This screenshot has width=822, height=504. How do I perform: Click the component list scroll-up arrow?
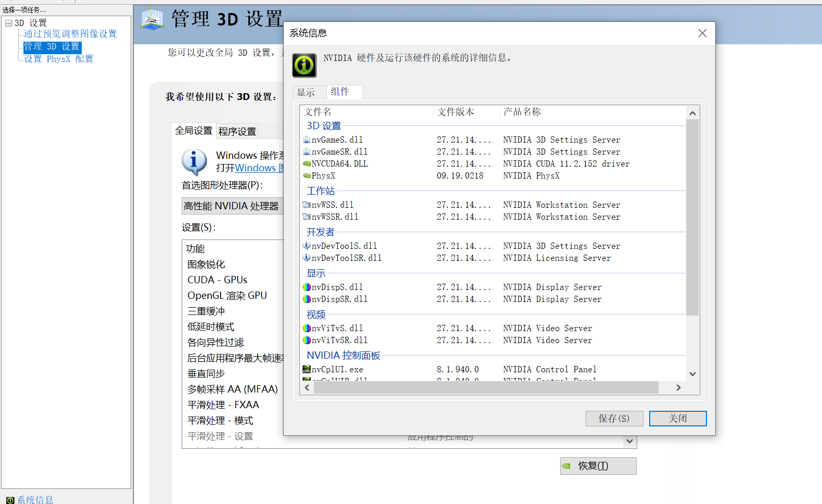coord(692,113)
